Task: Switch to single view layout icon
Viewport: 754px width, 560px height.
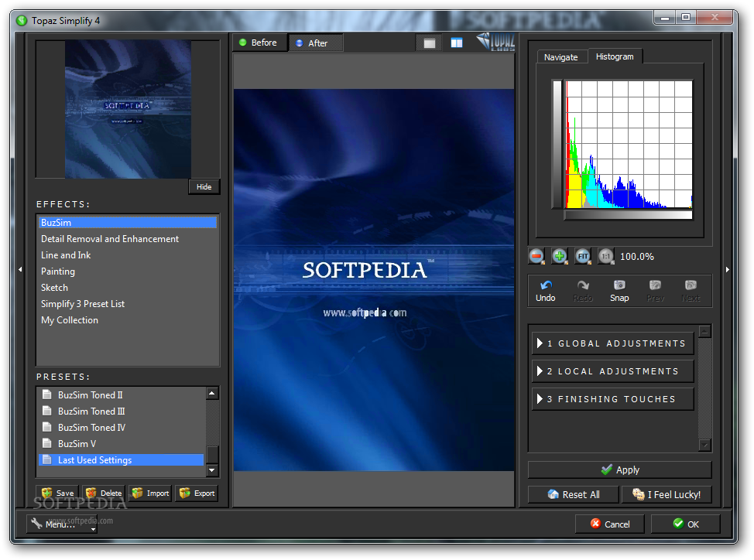Action: coord(430,43)
